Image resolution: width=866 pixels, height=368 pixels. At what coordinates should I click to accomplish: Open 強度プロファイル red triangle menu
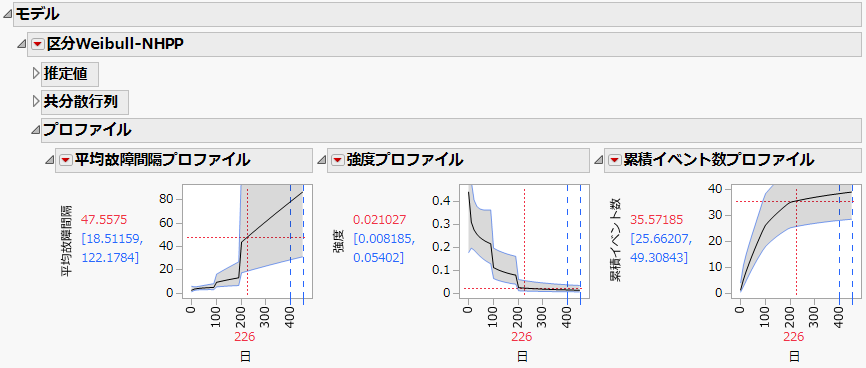pyautogui.click(x=337, y=160)
